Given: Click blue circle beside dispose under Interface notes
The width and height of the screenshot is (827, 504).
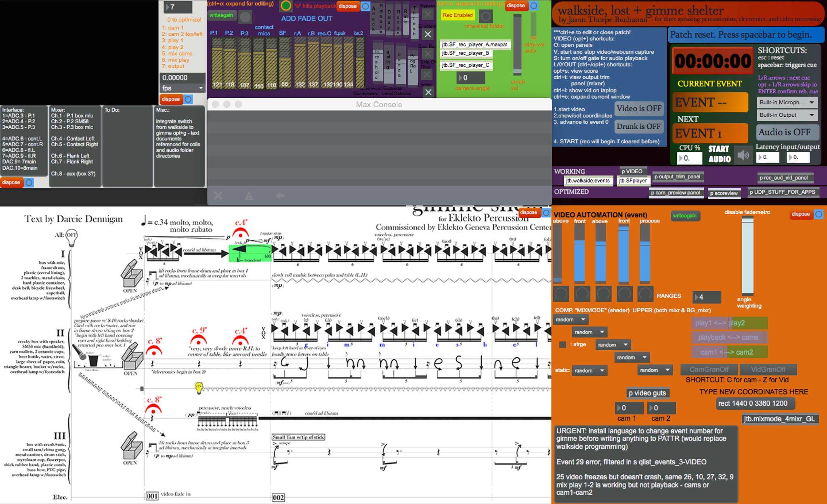Looking at the screenshot, I should [x=29, y=183].
